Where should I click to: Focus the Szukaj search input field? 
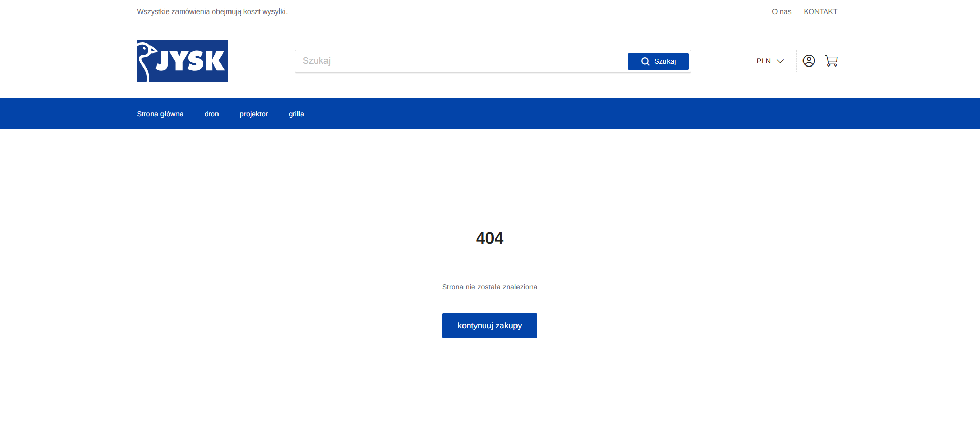point(461,61)
